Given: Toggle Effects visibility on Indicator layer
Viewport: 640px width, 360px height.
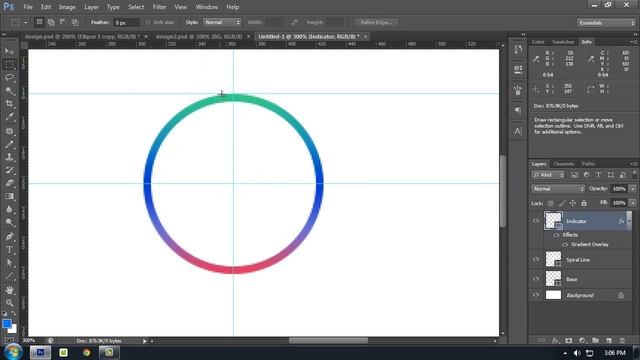Looking at the screenshot, I should click(556, 235).
